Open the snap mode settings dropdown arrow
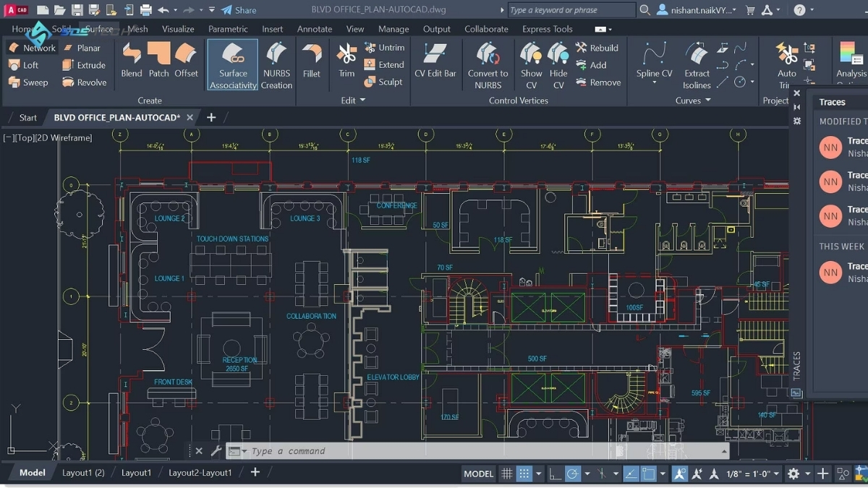 click(x=537, y=474)
